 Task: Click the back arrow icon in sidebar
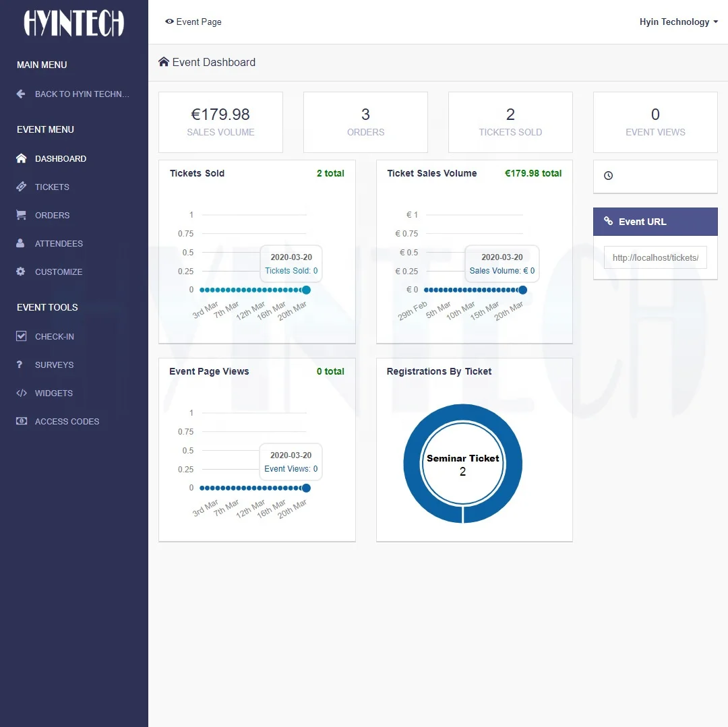21,94
